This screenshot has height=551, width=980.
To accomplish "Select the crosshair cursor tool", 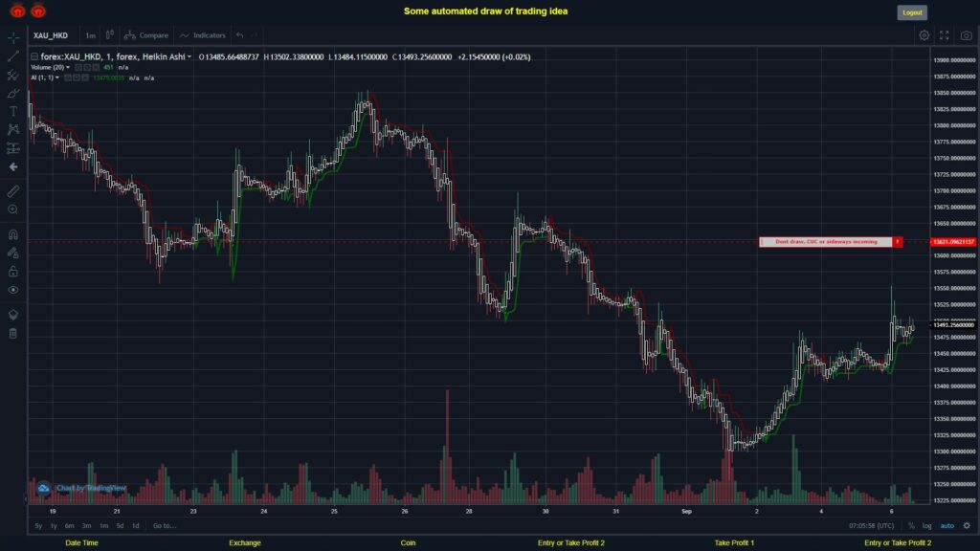I will (13, 37).
